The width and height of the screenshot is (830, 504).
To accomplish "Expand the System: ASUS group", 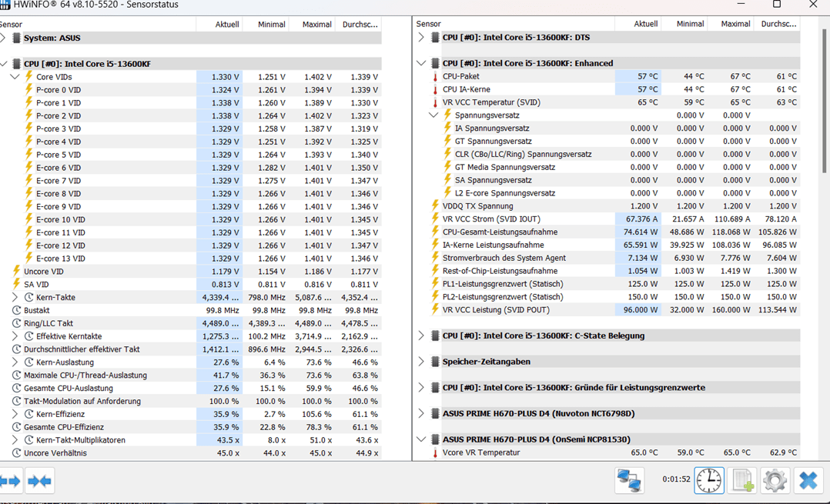I will (3, 38).
